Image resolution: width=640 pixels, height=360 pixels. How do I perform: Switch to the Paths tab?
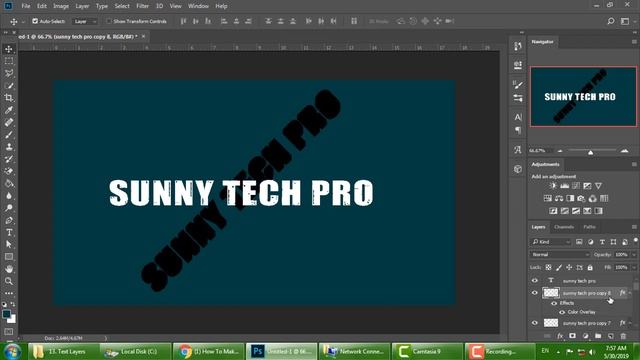tap(589, 227)
